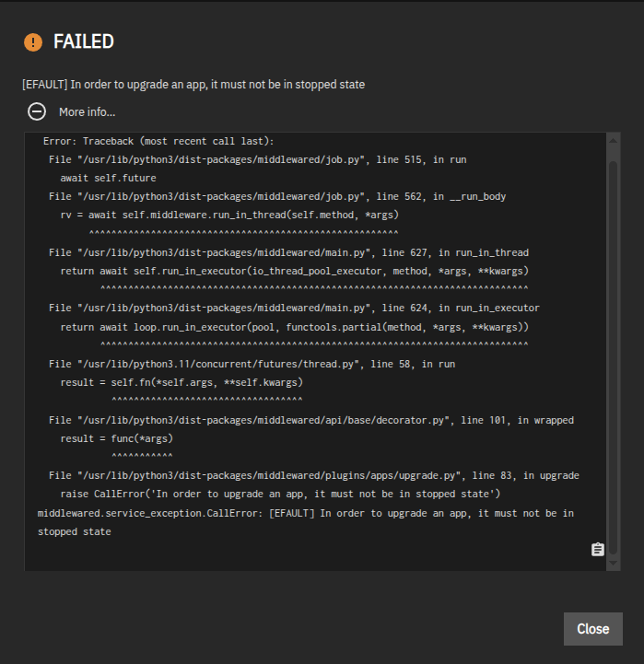
Task: Click the job.py line 562 traceback entry
Action: click(x=276, y=196)
